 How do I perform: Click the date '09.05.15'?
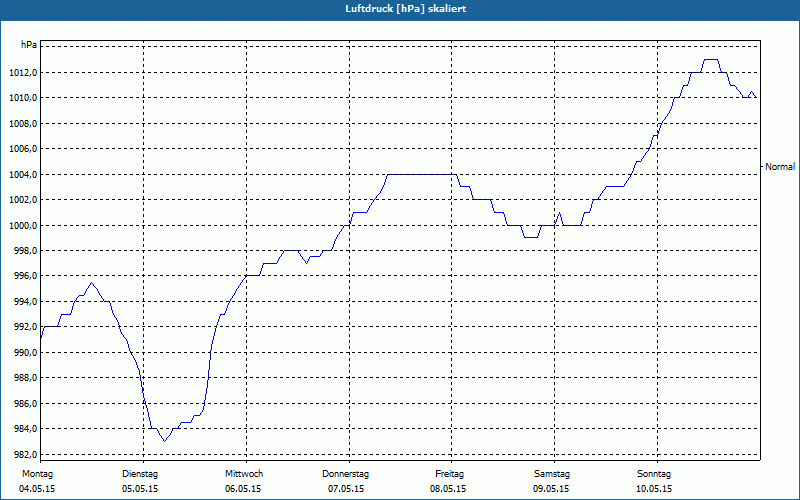[551, 489]
